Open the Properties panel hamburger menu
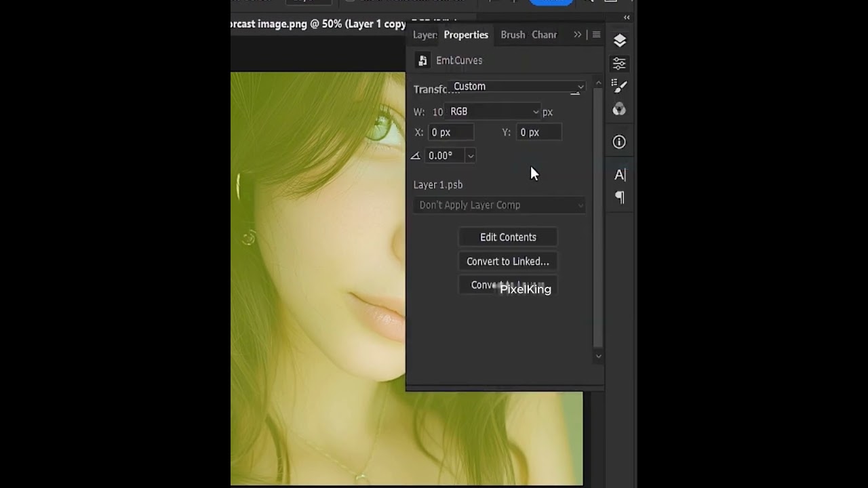The image size is (868, 488). [x=596, y=35]
